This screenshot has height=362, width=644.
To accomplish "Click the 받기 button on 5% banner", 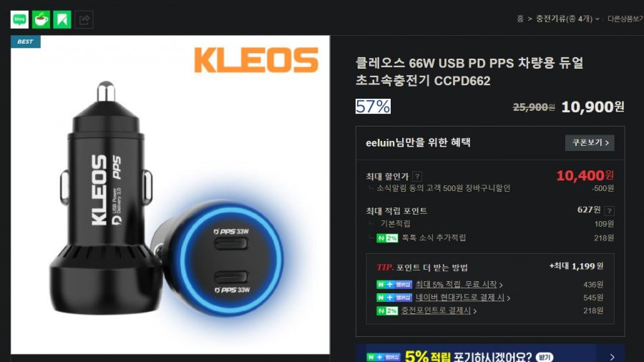I will coord(545,357).
